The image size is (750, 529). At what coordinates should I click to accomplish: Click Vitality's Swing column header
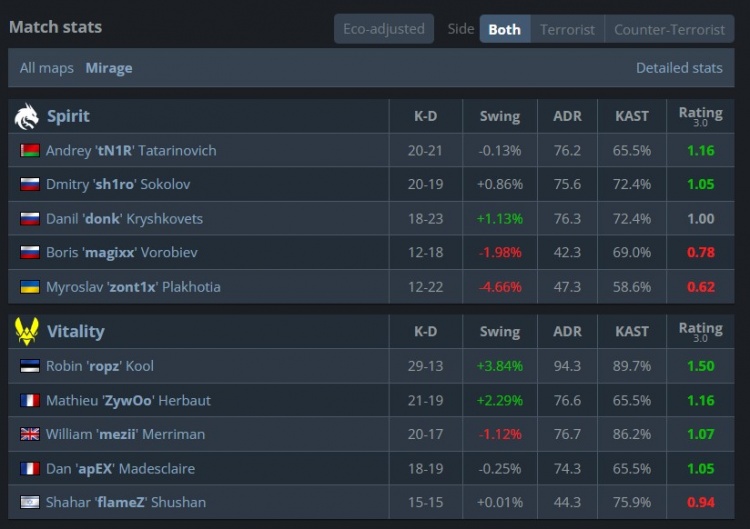(x=499, y=331)
